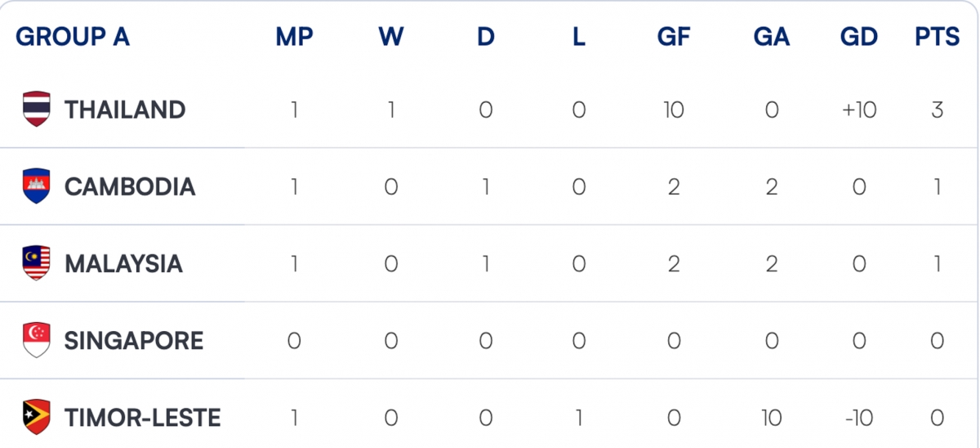This screenshot has height=448, width=980.
Task: Click the Timor-Leste flag icon
Action: tap(37, 418)
